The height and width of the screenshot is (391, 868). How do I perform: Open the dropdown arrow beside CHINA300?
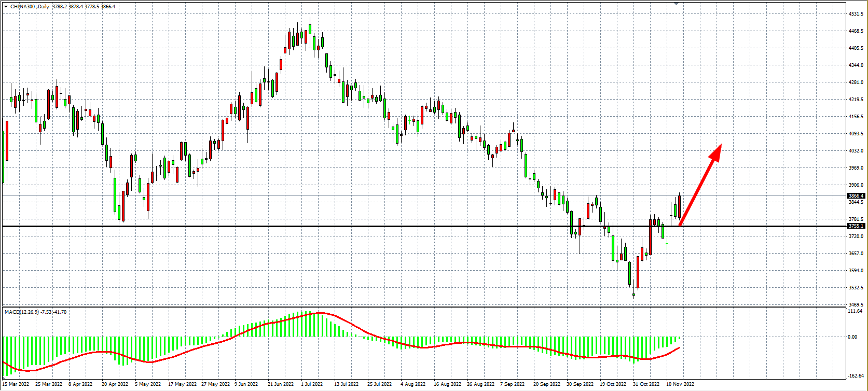coord(6,7)
